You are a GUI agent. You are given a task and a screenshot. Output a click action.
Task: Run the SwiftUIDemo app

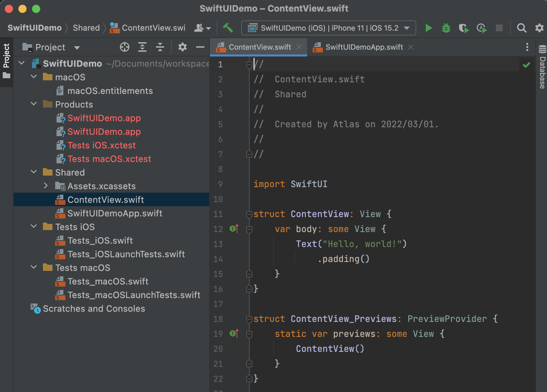pyautogui.click(x=429, y=28)
